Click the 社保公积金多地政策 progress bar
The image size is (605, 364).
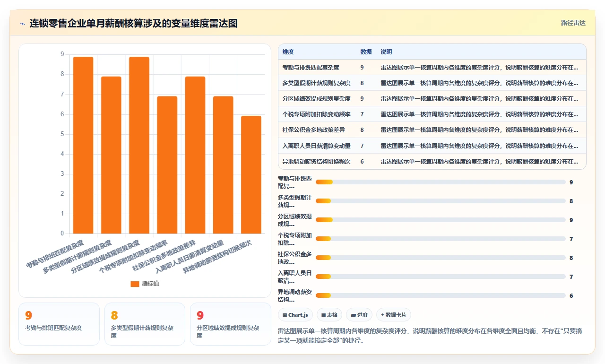[441, 258]
